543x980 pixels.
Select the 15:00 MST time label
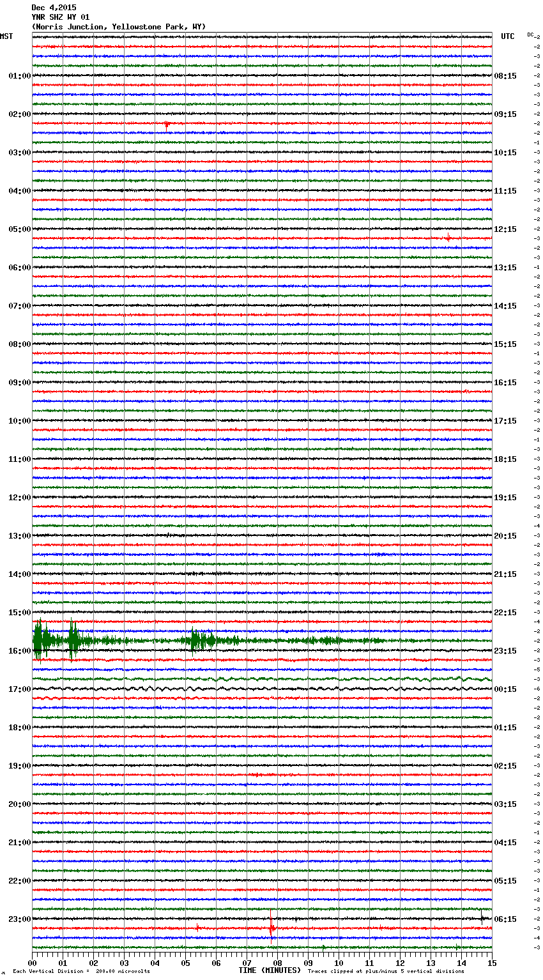coord(19,613)
